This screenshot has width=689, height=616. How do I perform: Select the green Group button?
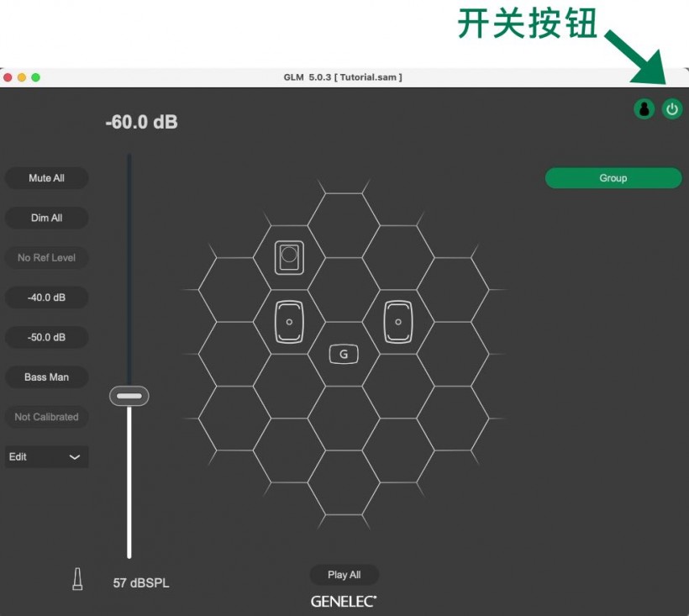[613, 178]
